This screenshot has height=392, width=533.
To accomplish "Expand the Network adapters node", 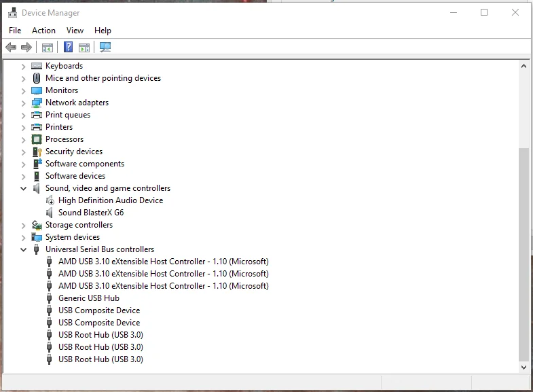I will (23, 103).
